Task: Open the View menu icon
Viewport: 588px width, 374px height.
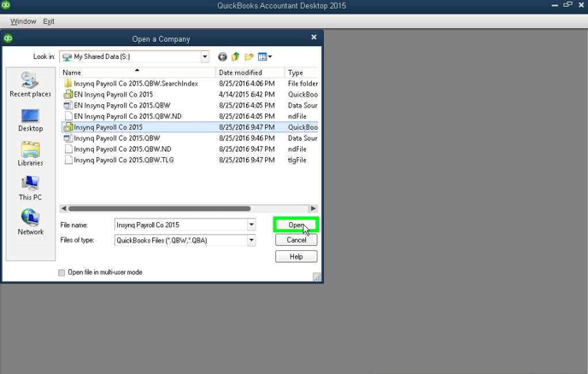Action: [x=265, y=56]
